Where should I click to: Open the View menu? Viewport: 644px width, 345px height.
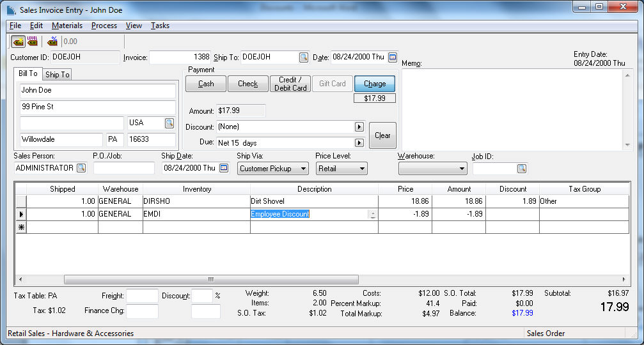[134, 26]
